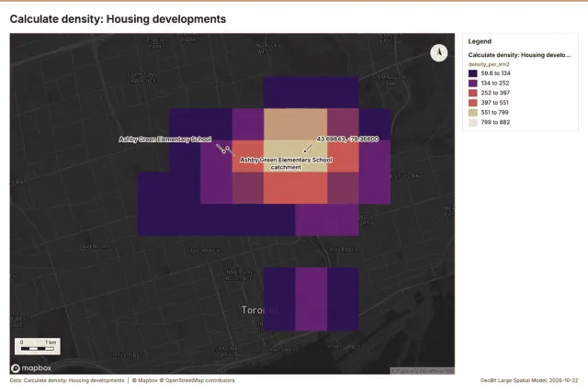Click the Davenport neighbourhood map label
The height and width of the screenshot is (392, 588).
point(96,246)
